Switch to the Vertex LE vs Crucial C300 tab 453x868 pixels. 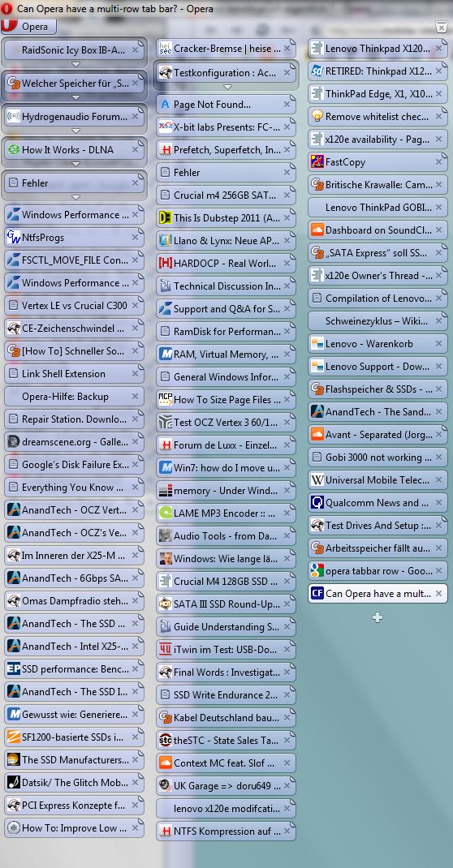[x=74, y=306]
